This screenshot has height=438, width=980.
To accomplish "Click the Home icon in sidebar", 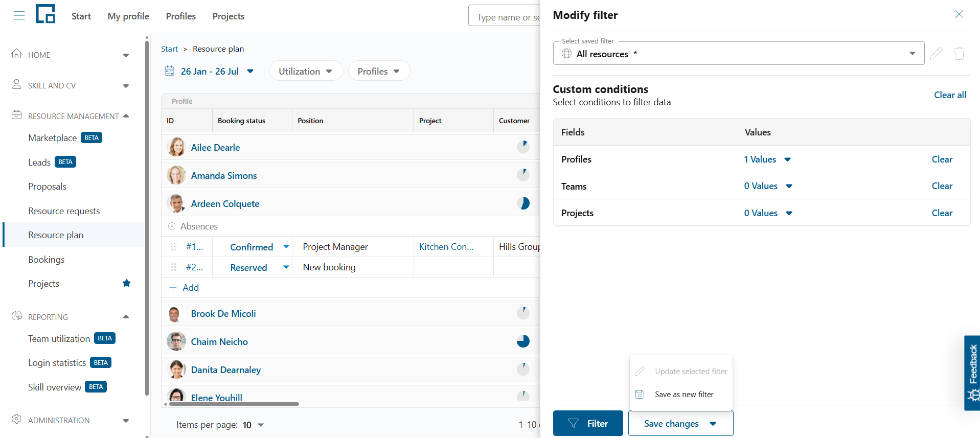I will 17,54.
